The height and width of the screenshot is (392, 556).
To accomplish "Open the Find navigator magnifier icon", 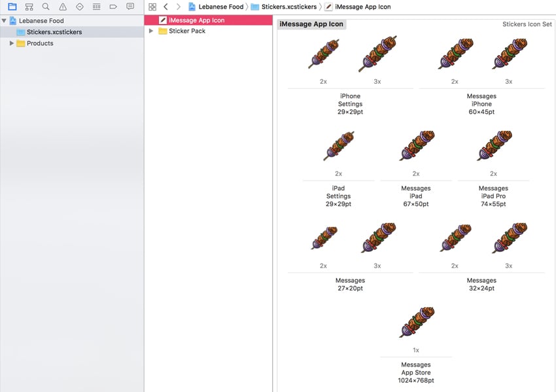I will click(x=46, y=7).
